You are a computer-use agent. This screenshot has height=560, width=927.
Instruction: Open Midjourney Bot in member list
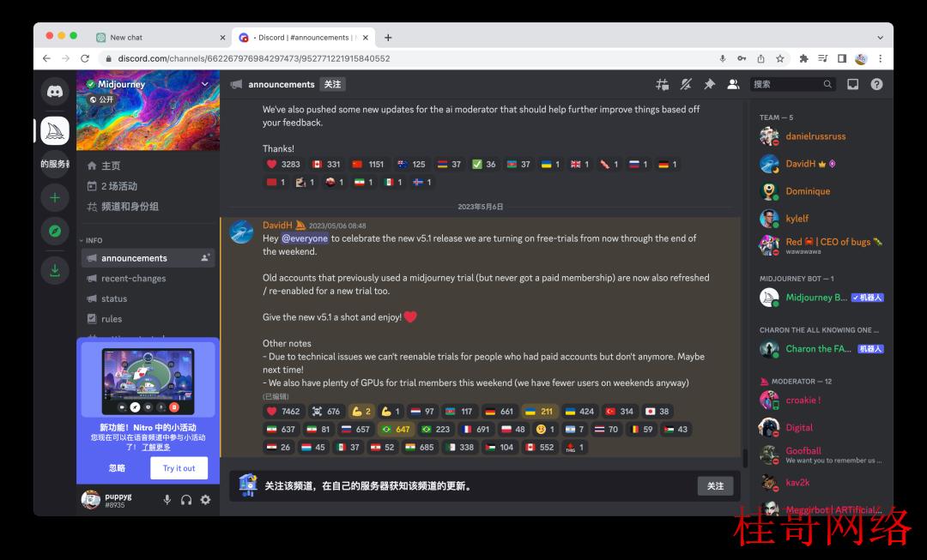821,297
